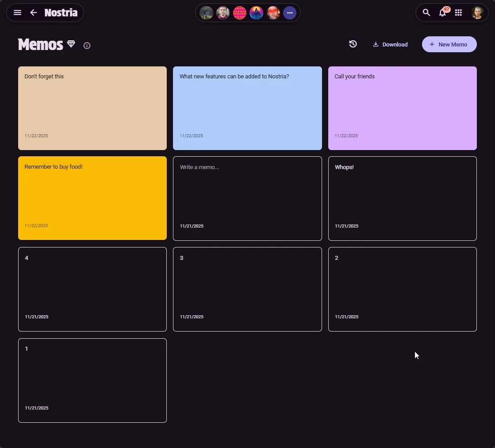Open the blue Nostria features memo
The image size is (495, 448).
tap(247, 108)
